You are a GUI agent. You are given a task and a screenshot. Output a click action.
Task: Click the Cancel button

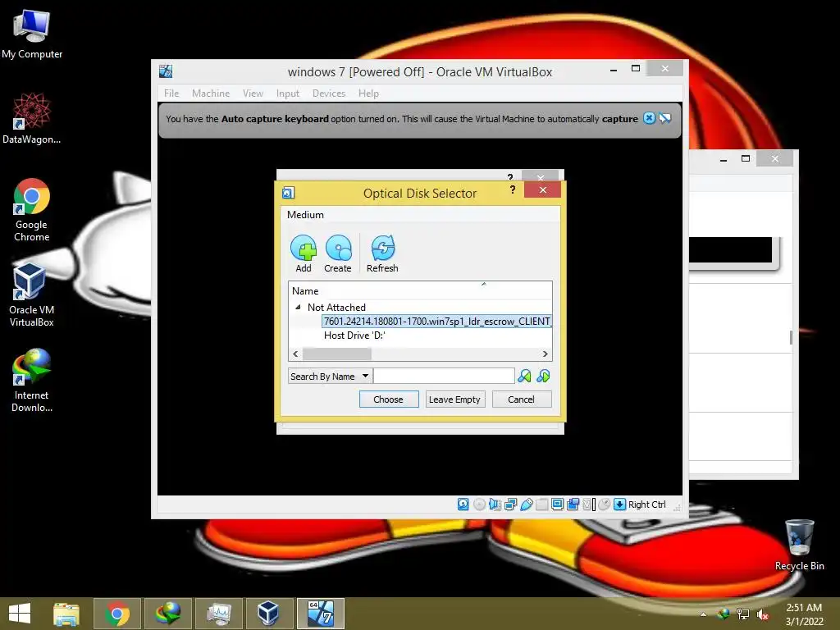coord(521,399)
